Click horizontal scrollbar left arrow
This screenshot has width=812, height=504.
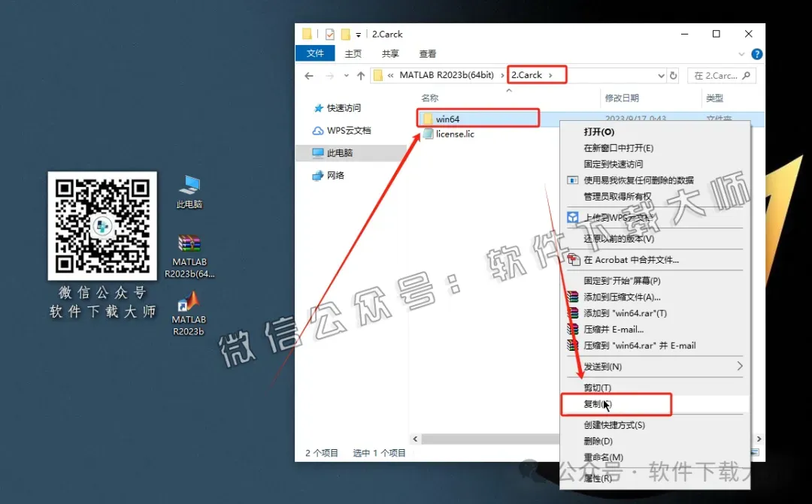[415, 439]
